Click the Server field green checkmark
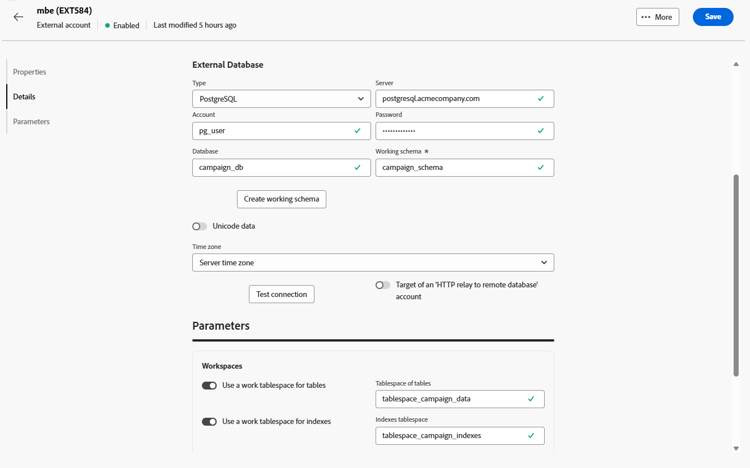 (x=541, y=99)
